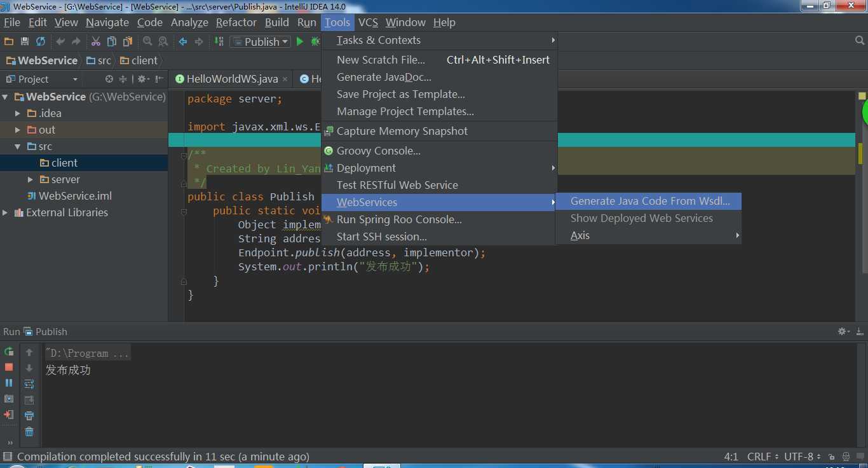Collapse the src folder
This screenshot has width=868, height=468.
pos(18,146)
